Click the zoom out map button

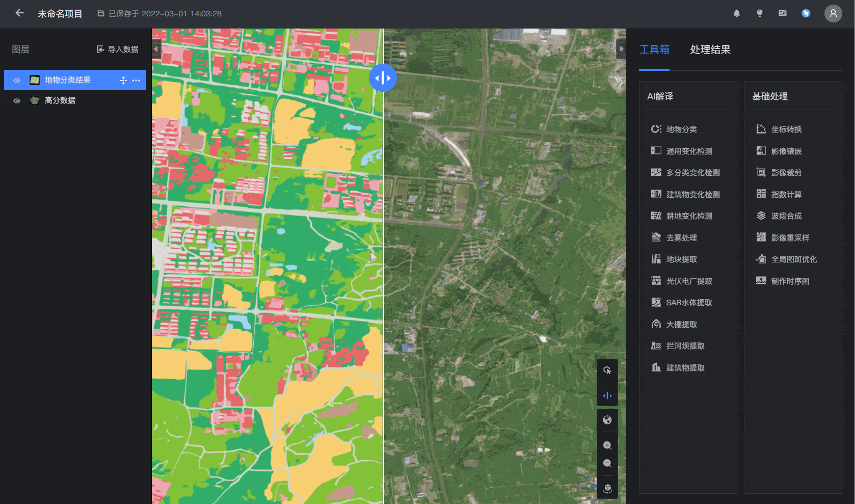pos(607,463)
